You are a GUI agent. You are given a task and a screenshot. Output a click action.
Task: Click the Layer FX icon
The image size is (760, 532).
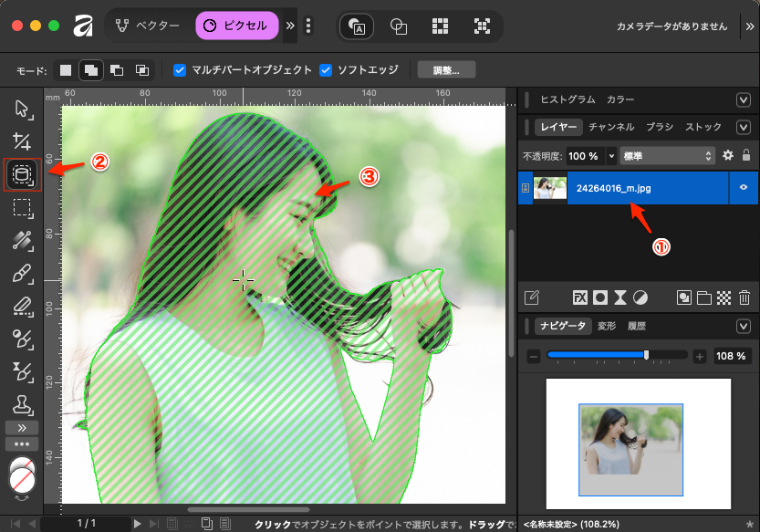[x=579, y=297]
